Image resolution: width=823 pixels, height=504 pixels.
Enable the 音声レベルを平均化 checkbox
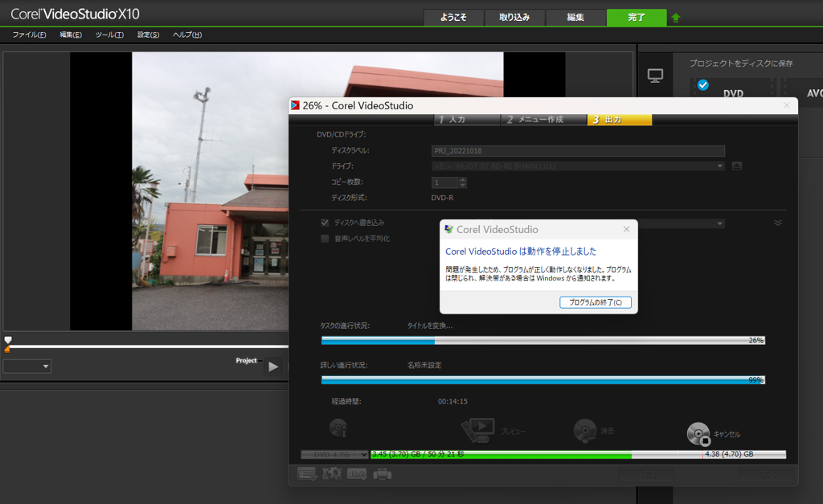click(x=325, y=239)
